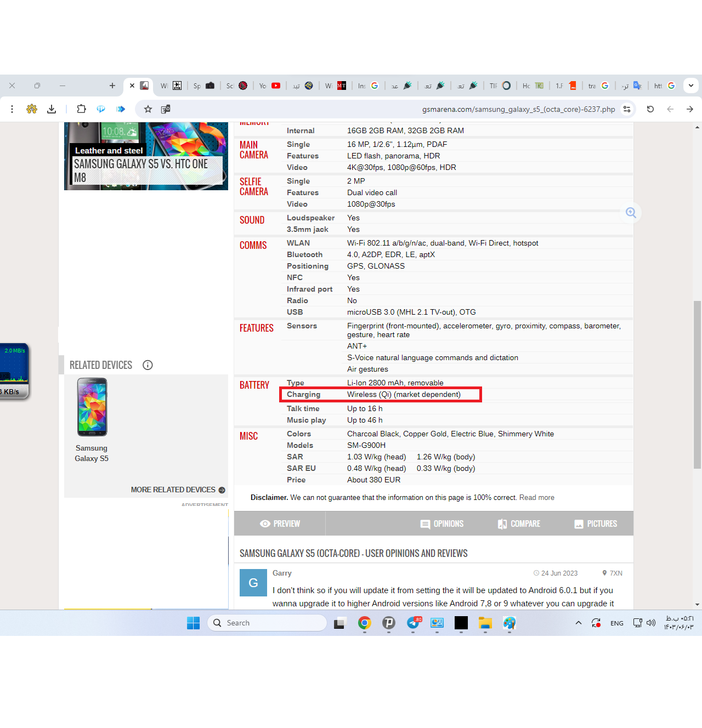The image size is (702, 728).
Task: Open Samsung Galaxy S5 vs HTC One M8 article
Action: [146, 156]
